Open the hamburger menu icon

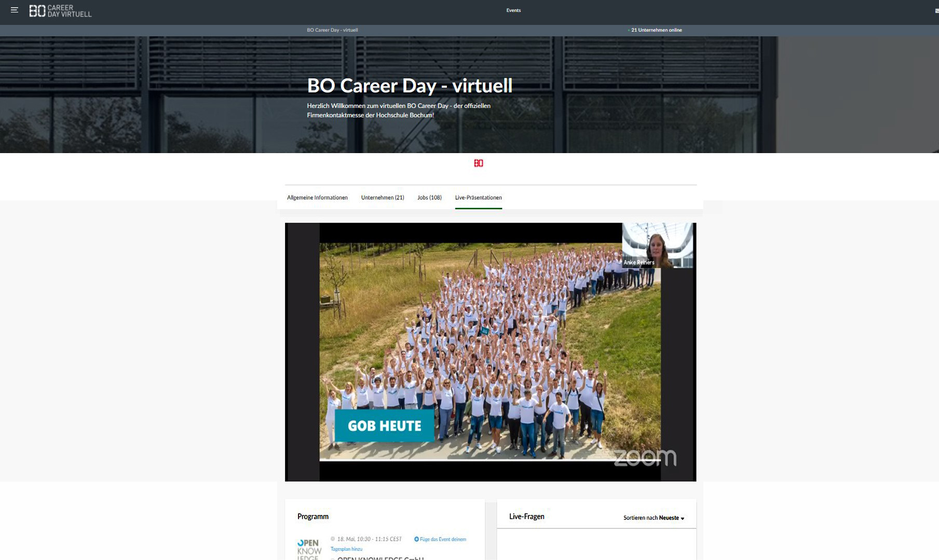tap(15, 10)
